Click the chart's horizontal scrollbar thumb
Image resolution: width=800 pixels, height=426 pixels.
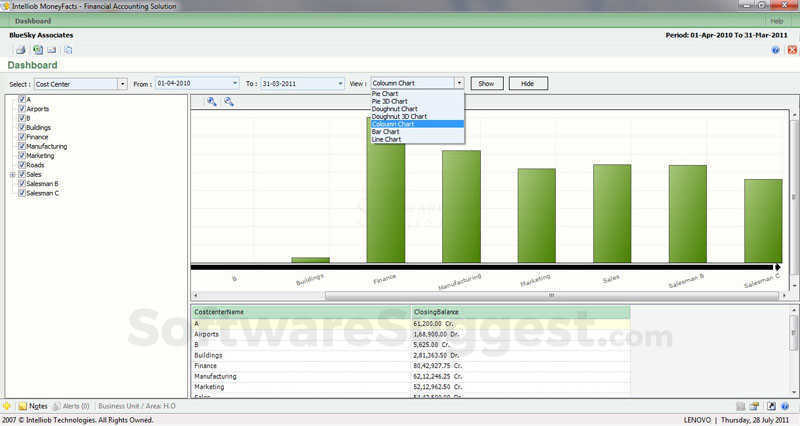pos(551,295)
